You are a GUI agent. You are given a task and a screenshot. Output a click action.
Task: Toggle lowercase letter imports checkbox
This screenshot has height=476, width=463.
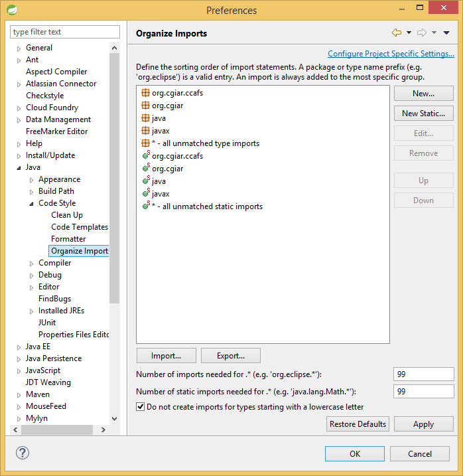pos(140,407)
